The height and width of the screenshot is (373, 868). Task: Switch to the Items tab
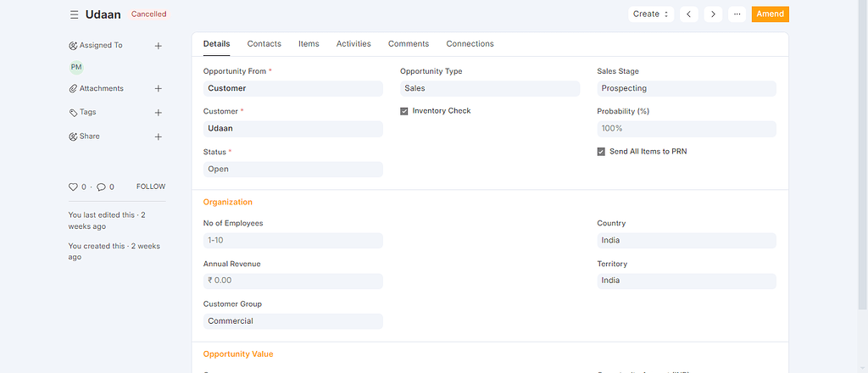point(309,44)
